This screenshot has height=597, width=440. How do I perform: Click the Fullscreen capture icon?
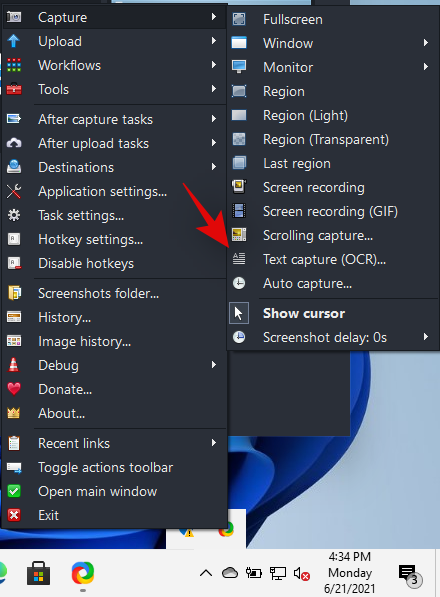point(239,19)
